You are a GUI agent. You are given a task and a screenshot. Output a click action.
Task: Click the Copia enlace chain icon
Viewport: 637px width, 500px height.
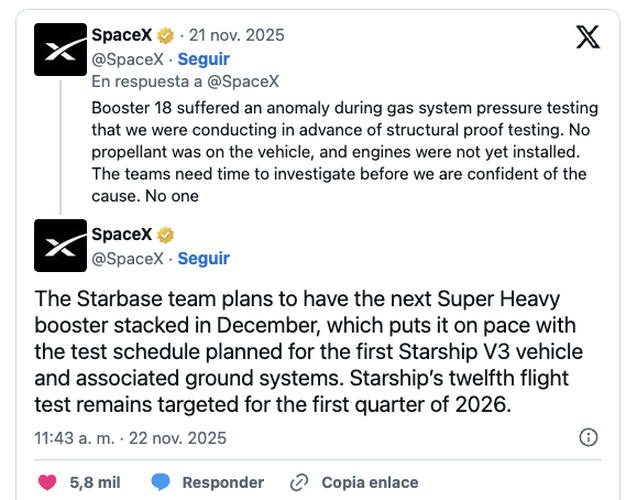pos(298,483)
